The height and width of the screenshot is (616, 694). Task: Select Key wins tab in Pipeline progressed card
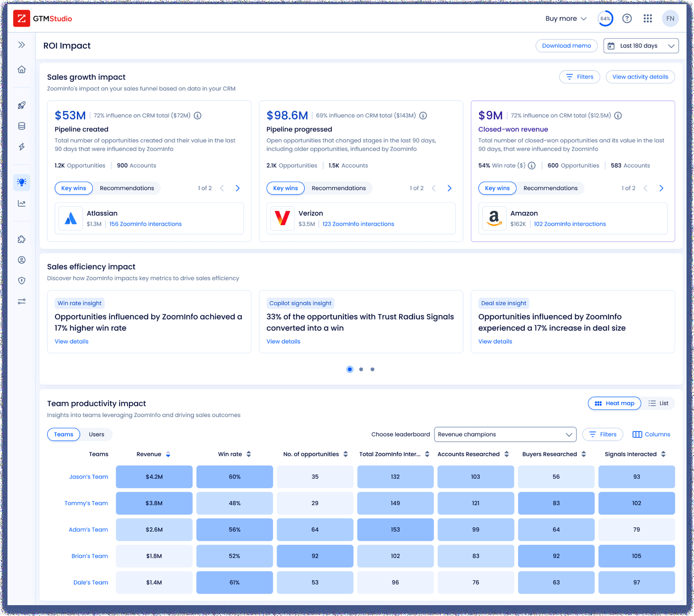click(286, 188)
